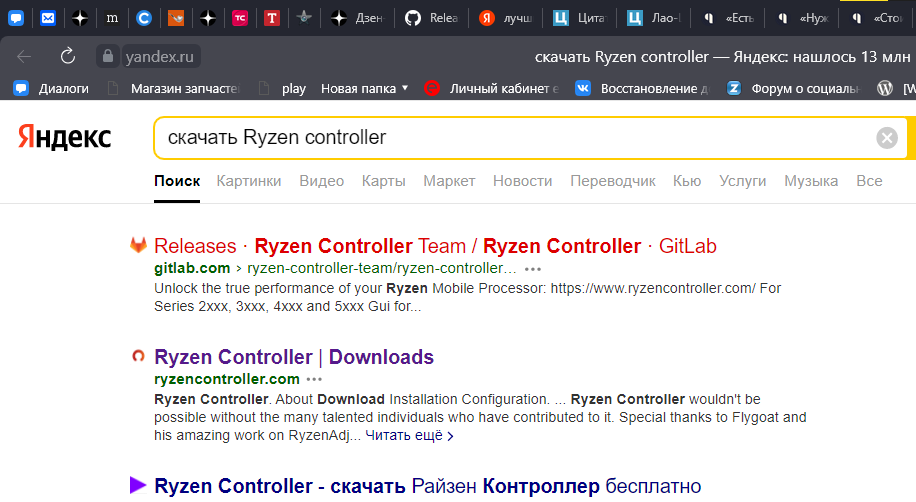Open the pinned mail envelope tab

click(x=48, y=18)
